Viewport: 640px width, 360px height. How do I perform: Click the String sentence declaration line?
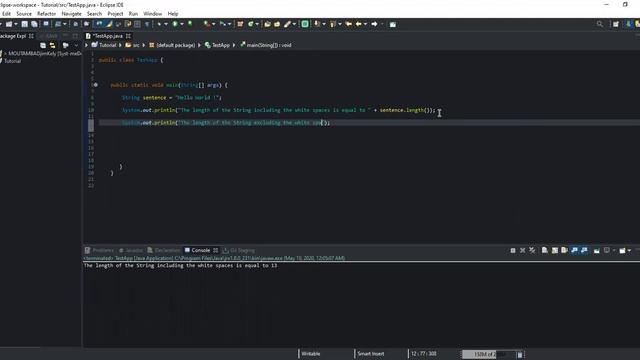171,98
